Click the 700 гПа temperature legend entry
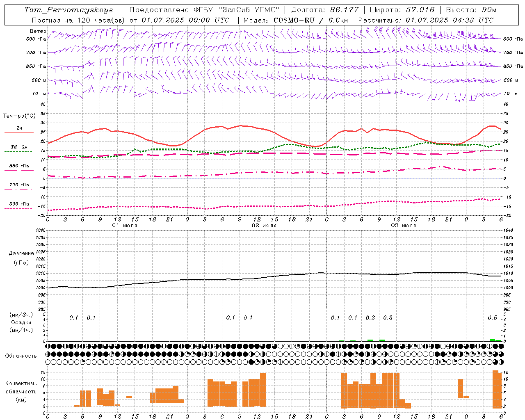The image size is (525, 420). (19, 185)
